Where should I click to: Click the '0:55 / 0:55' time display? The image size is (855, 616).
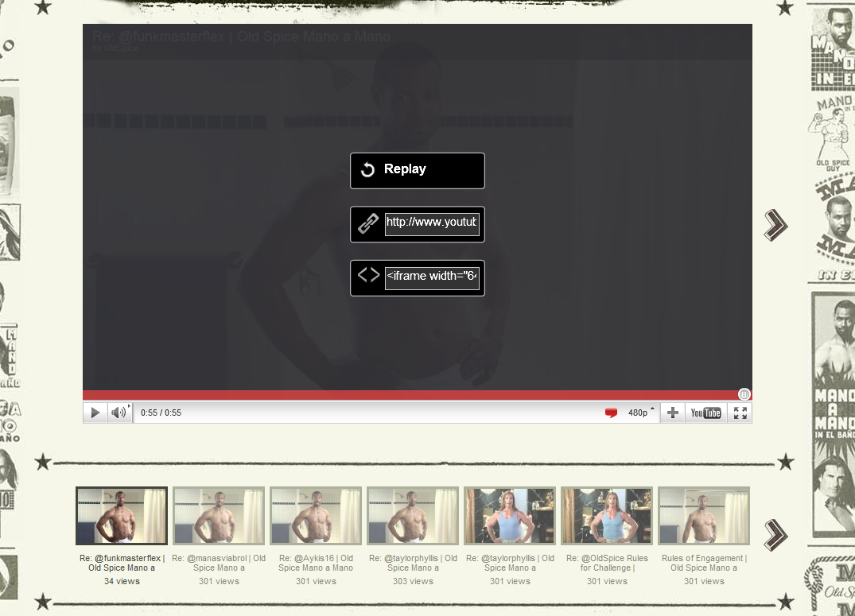click(161, 413)
